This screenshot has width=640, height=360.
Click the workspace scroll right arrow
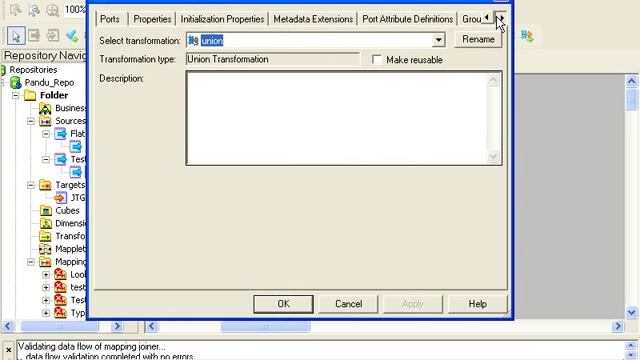[x=618, y=326]
